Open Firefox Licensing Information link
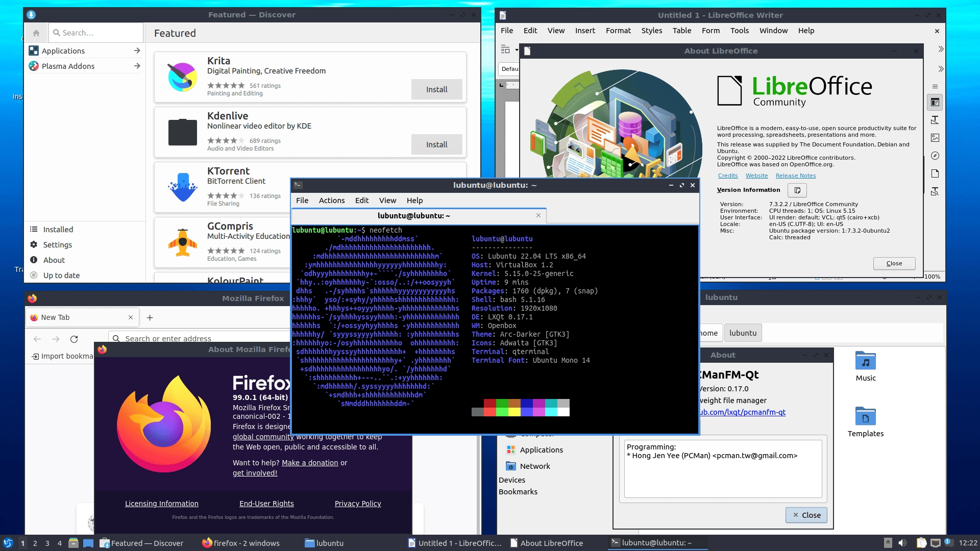980x551 pixels. [162, 504]
